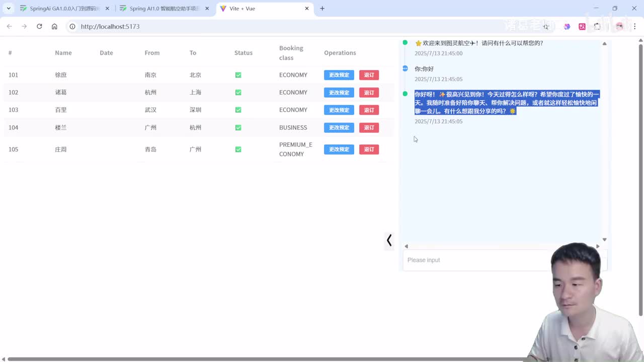Go to the browser home page
The width and height of the screenshot is (644, 362).
coord(54,26)
